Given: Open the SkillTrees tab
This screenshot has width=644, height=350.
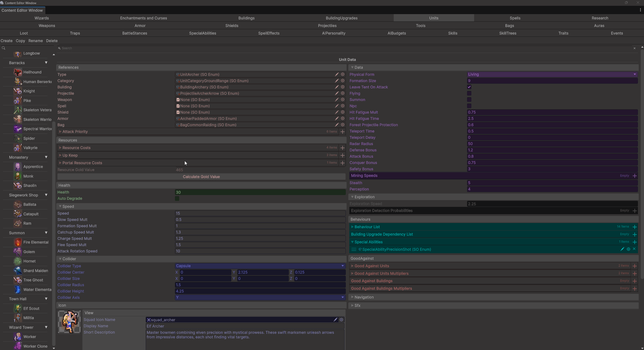Looking at the screenshot, I should 507,33.
